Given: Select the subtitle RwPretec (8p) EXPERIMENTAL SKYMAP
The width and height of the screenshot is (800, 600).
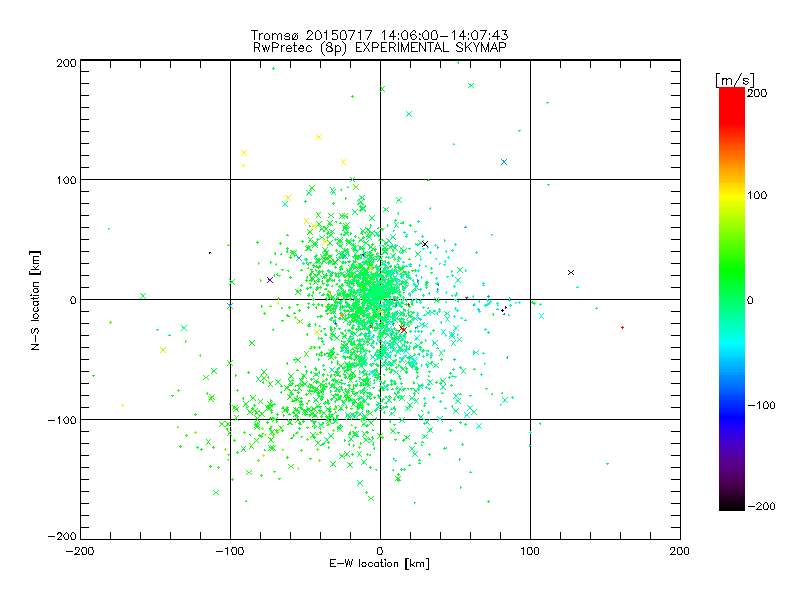Looking at the screenshot, I should coord(380,48).
